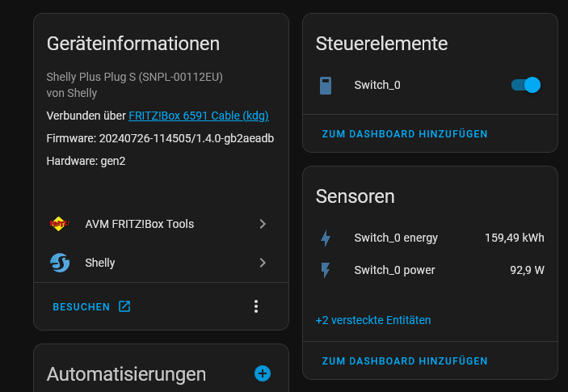
Task: Expand the Shelly integration chevron
Action: coord(263,263)
